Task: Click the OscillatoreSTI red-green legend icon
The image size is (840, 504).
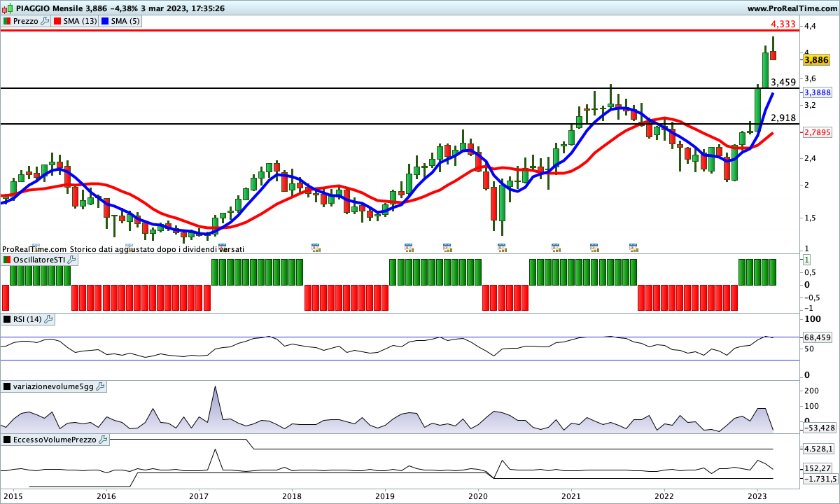Action: click(6, 260)
